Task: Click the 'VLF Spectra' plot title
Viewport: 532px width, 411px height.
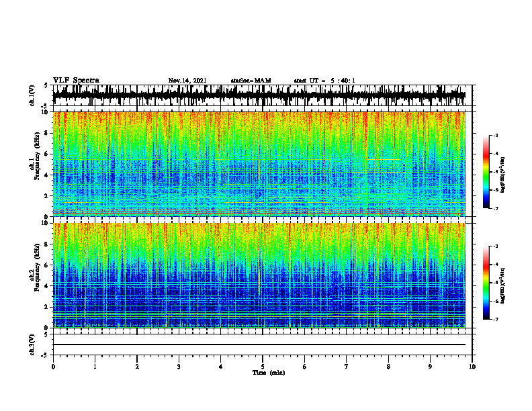Action: [x=76, y=81]
